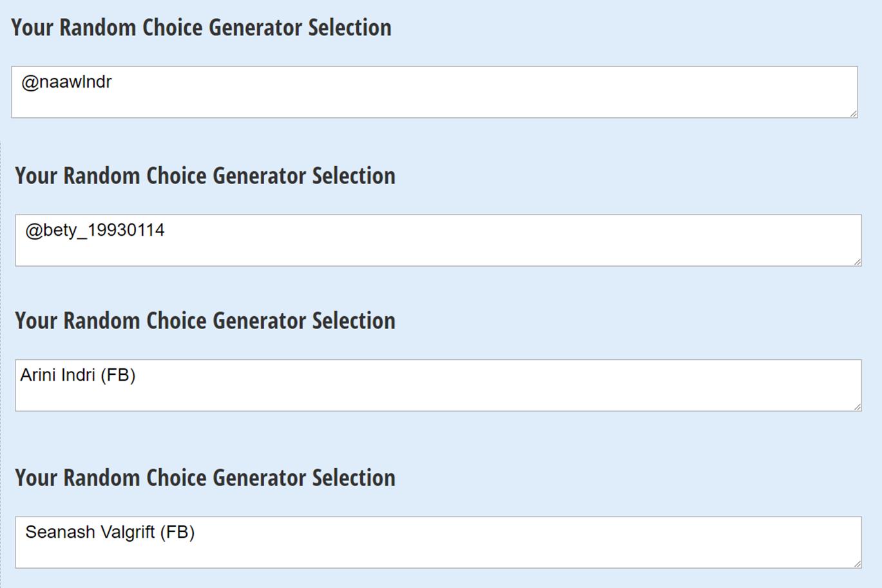Click the resize grip of the @bety_19930114 box
Image resolution: width=882 pixels, height=588 pixels.
click(x=857, y=261)
